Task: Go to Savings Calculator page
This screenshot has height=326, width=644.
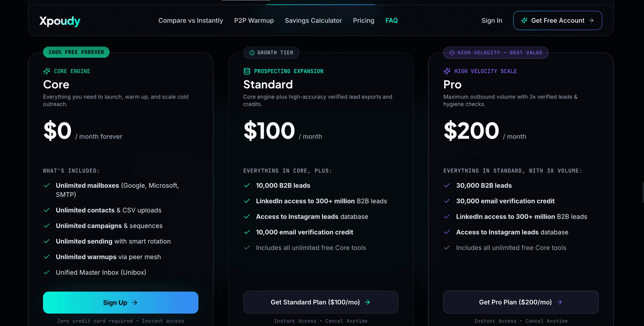Action: click(x=313, y=20)
